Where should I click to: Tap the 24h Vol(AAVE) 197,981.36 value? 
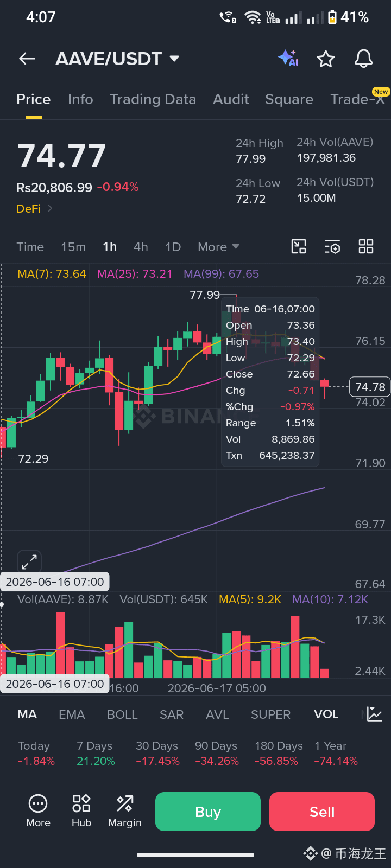pyautogui.click(x=326, y=158)
